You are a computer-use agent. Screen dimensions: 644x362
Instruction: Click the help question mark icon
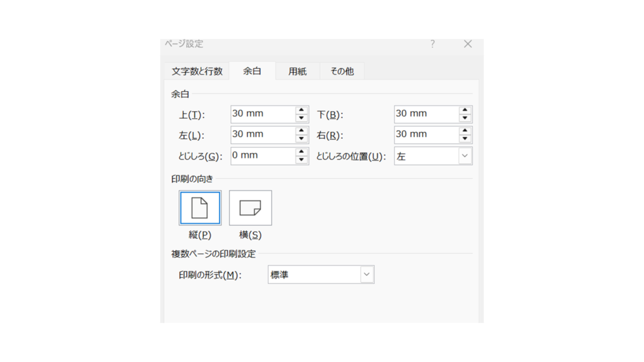pyautogui.click(x=433, y=44)
